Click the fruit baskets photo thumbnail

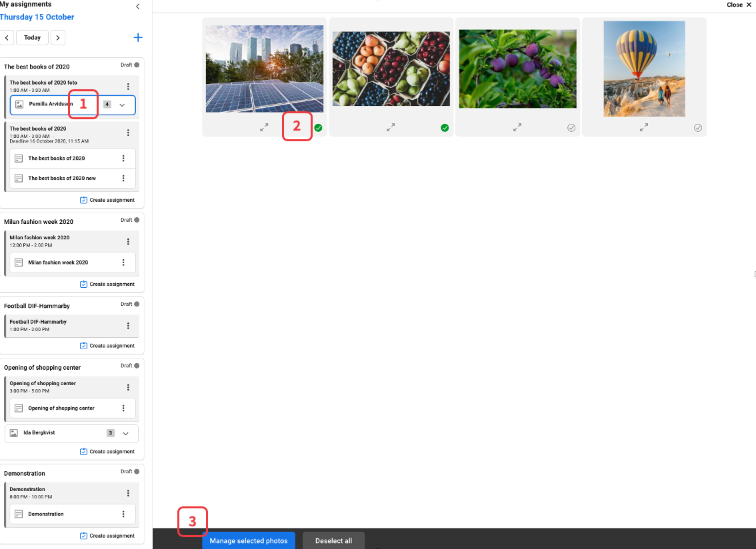coord(391,69)
